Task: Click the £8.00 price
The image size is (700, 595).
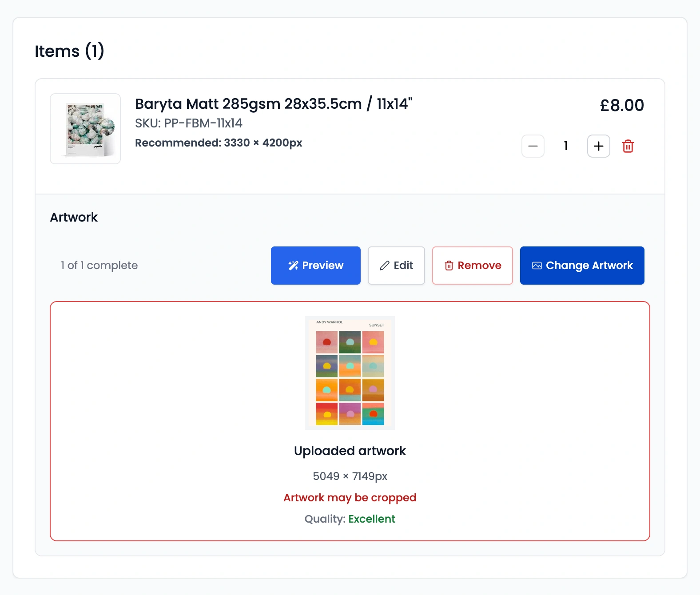Action: tap(621, 106)
